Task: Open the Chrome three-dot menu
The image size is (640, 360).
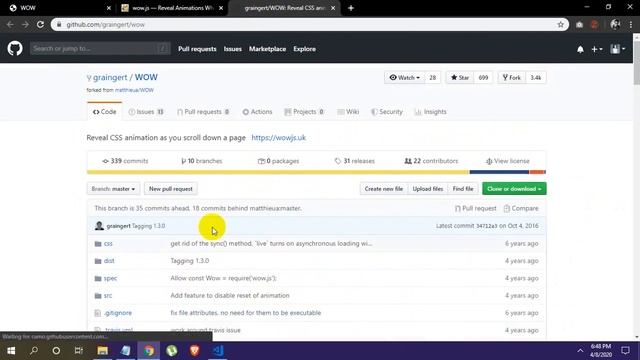Action: tap(631, 24)
